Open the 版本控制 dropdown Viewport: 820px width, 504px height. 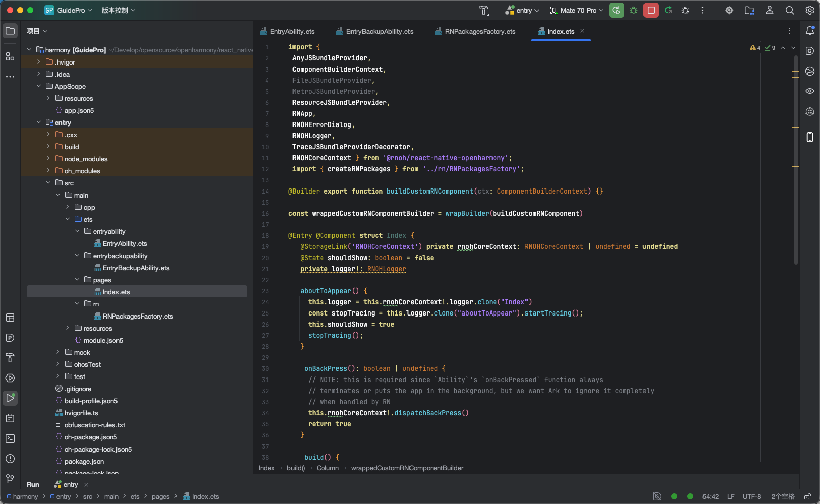[119, 10]
